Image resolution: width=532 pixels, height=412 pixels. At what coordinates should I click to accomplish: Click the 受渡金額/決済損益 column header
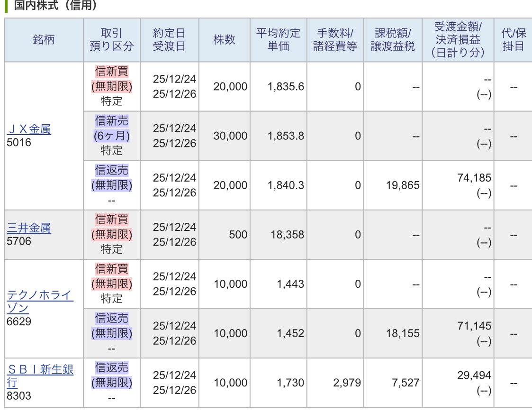click(458, 40)
